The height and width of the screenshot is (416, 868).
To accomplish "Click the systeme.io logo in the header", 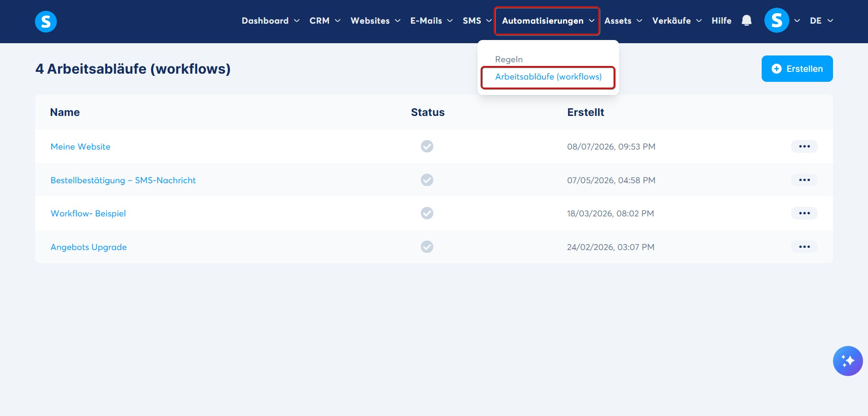I will [46, 21].
